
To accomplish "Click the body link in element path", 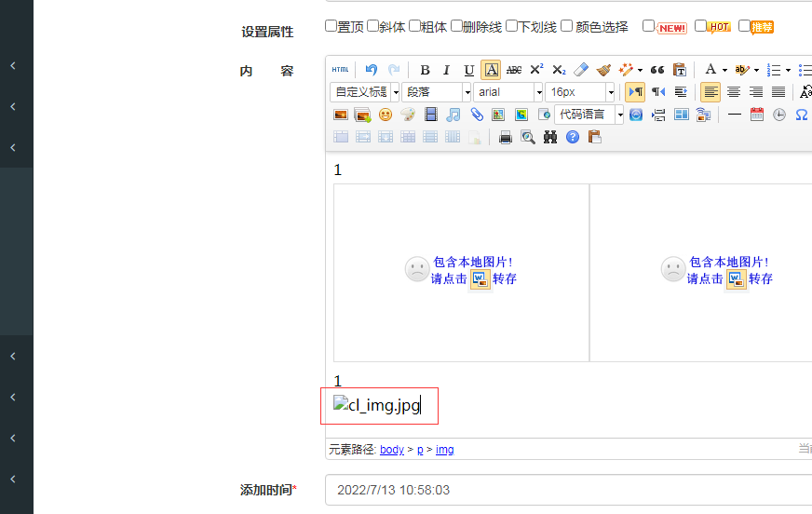I will 391,450.
